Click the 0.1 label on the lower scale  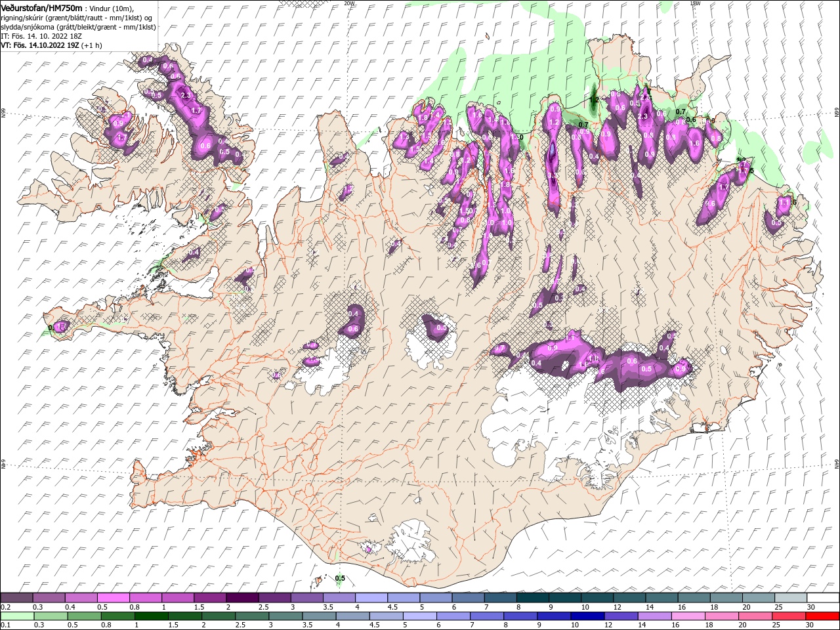6,625
